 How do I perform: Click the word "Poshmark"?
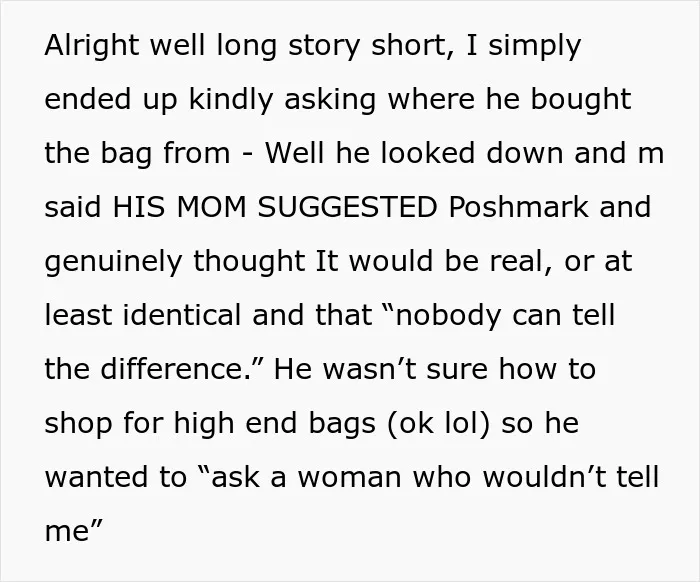tap(518, 207)
